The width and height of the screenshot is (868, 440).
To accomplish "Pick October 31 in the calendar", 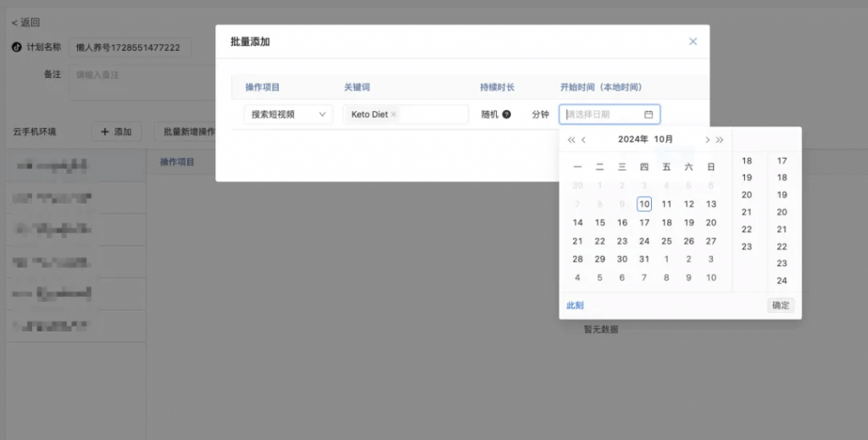I will [x=644, y=259].
